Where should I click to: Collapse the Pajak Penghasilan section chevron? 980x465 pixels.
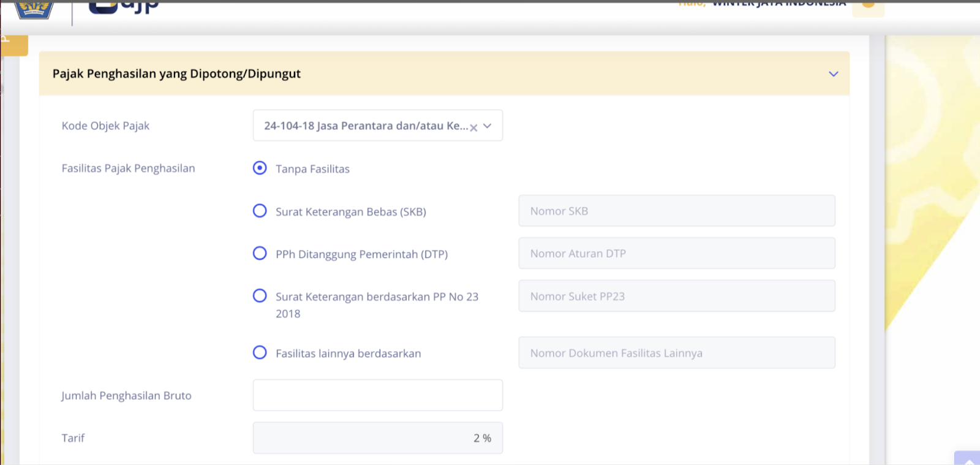coord(833,74)
